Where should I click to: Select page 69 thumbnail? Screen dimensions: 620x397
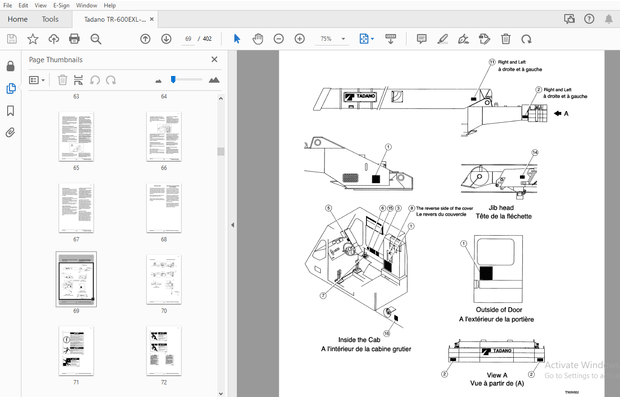point(76,279)
